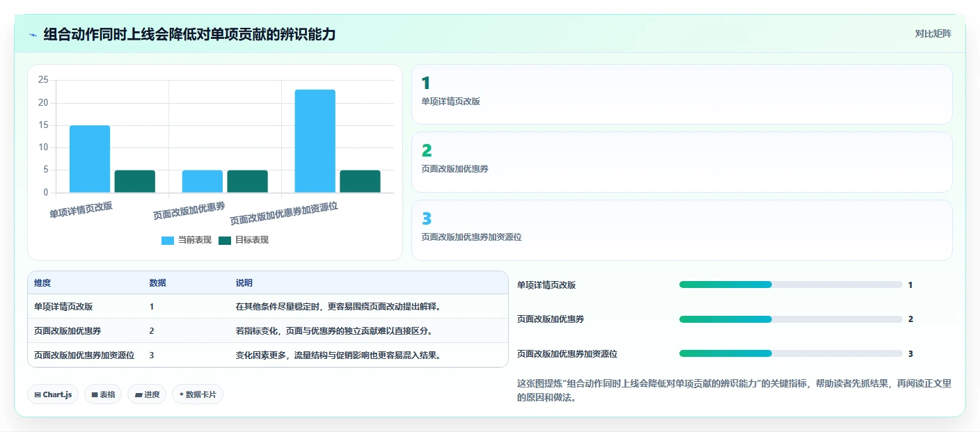Click the 说明 column header

(244, 283)
